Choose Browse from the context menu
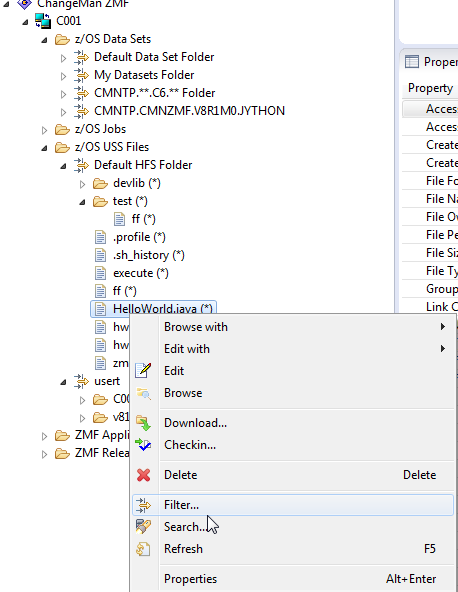This screenshot has height=592, width=458. tap(293, 393)
